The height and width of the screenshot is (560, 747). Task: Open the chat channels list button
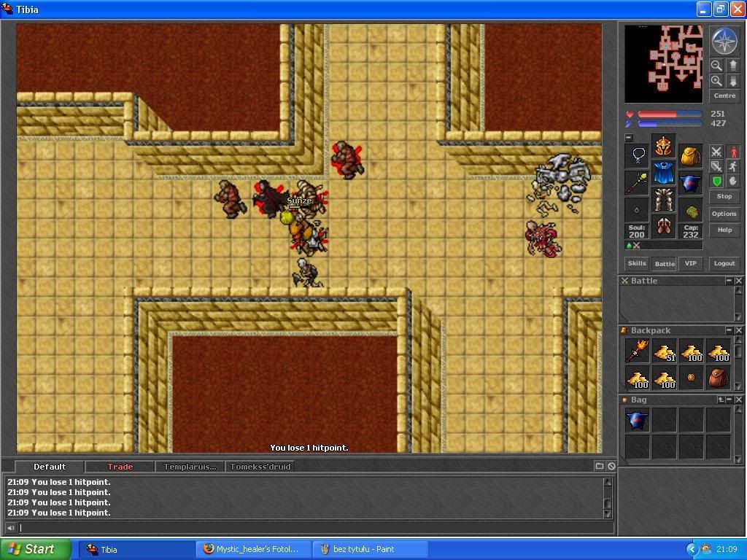click(x=600, y=466)
